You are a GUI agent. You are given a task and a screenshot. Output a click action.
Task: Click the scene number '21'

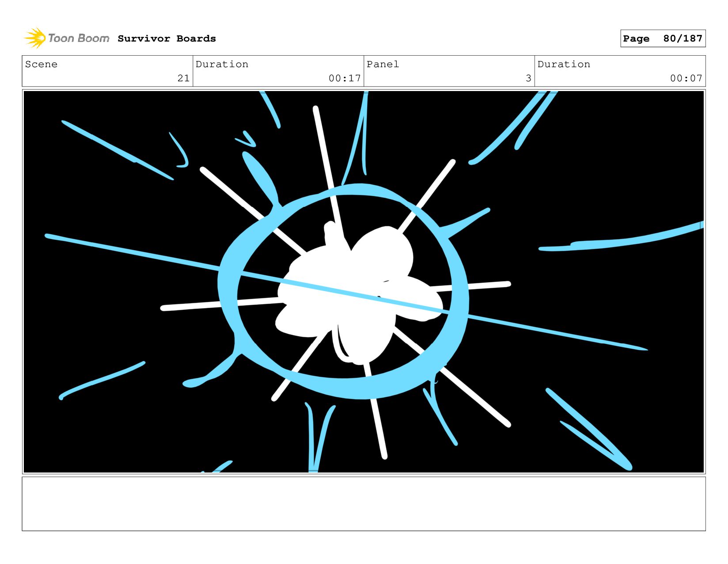click(x=183, y=78)
